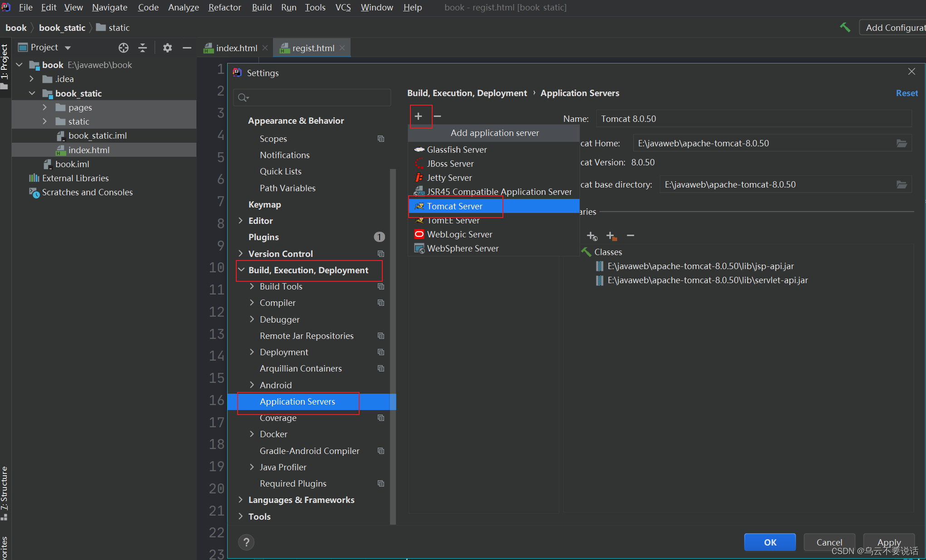Select JSR45 Compatible Application Server
Image resolution: width=926 pixels, height=560 pixels.
click(x=494, y=192)
